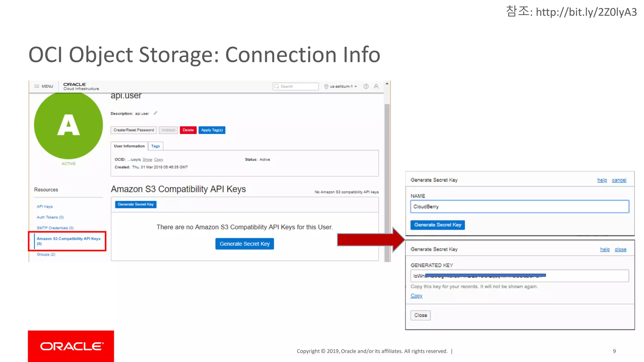The height and width of the screenshot is (362, 644).
Task: Click the GENERATED KEY field
Action: pyautogui.click(x=519, y=276)
